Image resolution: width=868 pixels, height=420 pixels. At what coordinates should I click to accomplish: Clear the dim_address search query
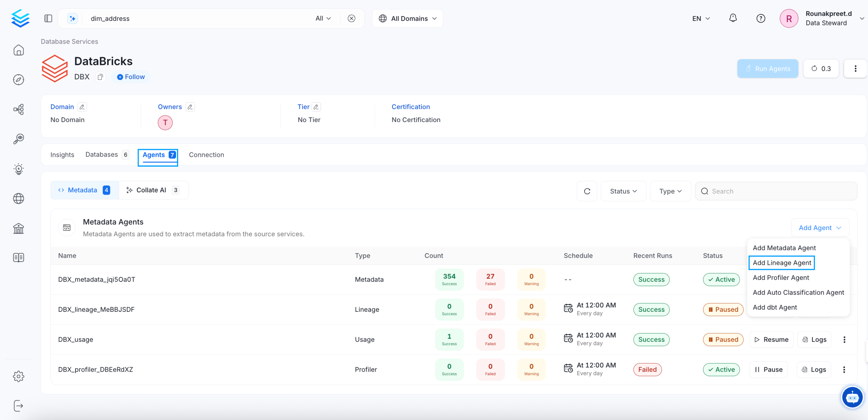[x=351, y=18]
